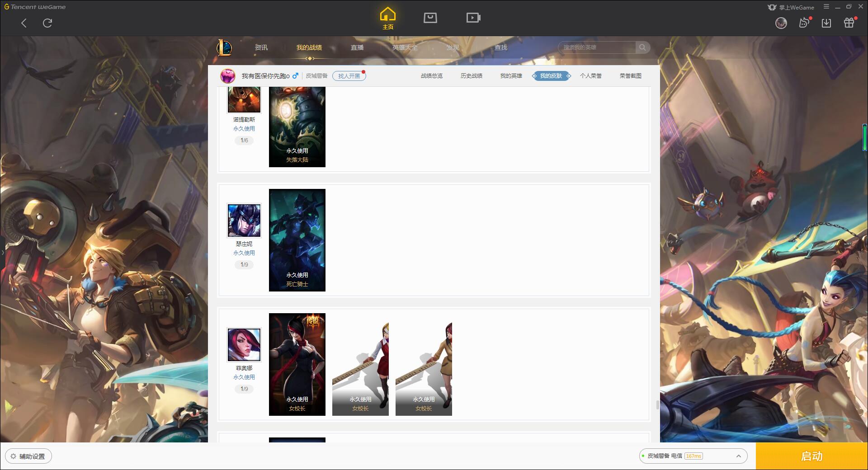The height and width of the screenshot is (470, 868).
Task: Switch to 我的英雄 sub-tab
Action: coord(511,76)
